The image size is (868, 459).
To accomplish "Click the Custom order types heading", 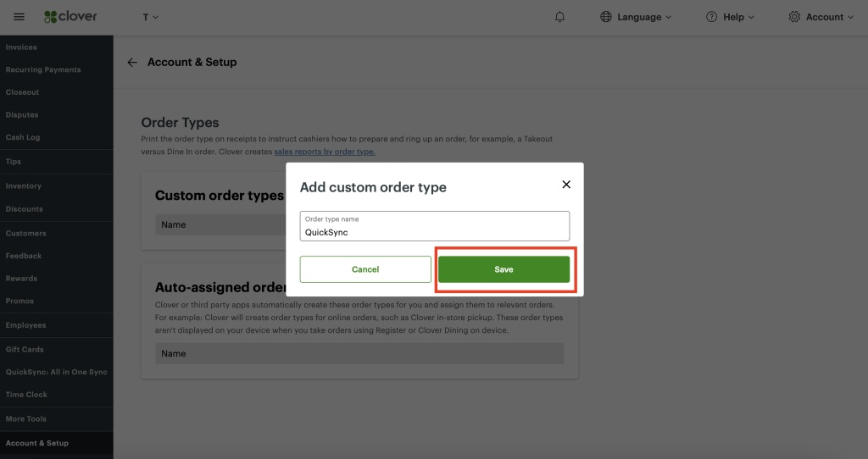I will tap(220, 196).
